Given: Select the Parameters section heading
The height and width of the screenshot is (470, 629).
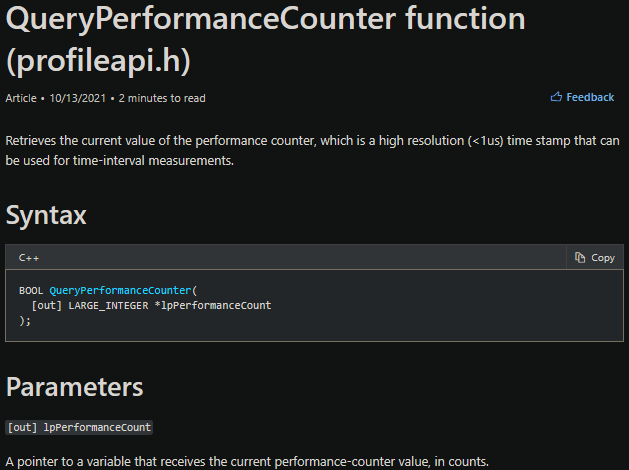Looking at the screenshot, I should (74, 387).
